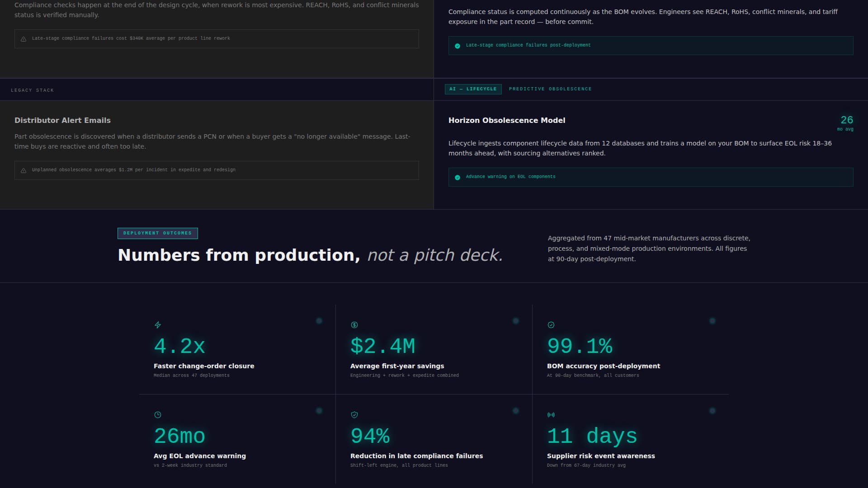Click the glowing dot in the 11 days card
Screen dimensions: 868x488
(712, 411)
